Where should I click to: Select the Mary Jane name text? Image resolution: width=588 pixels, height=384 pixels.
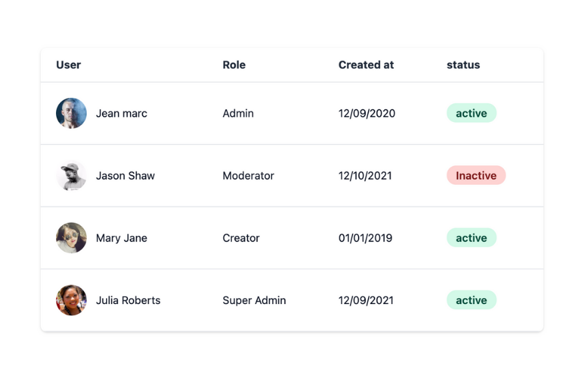click(x=121, y=238)
